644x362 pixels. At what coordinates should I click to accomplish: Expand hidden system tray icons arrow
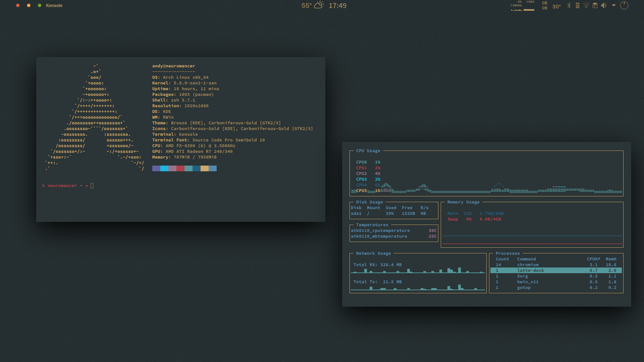pyautogui.click(x=614, y=5)
